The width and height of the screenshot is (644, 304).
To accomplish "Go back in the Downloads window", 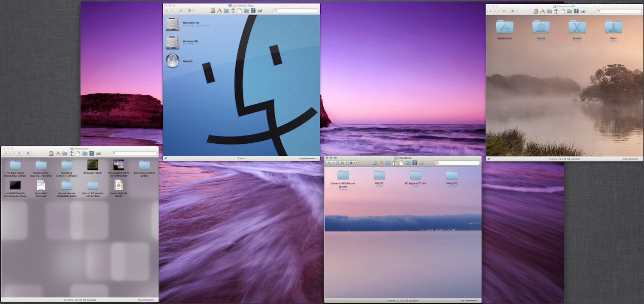I will point(6,154).
